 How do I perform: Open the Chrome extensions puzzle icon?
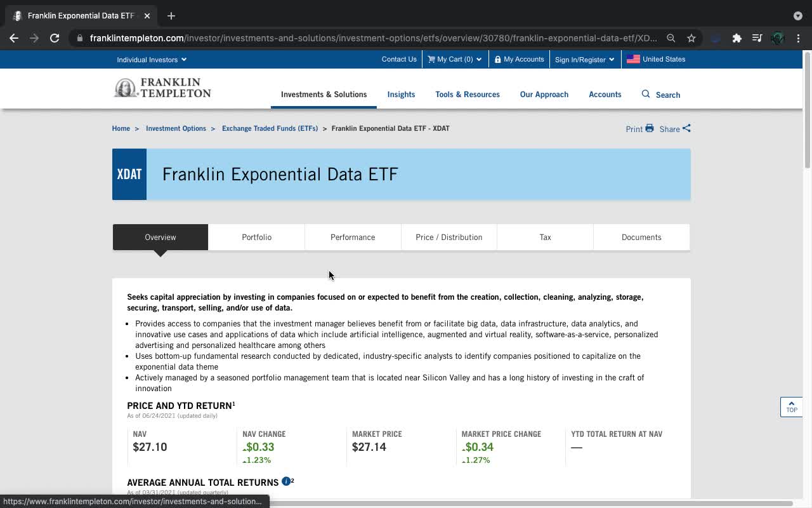tap(737, 38)
